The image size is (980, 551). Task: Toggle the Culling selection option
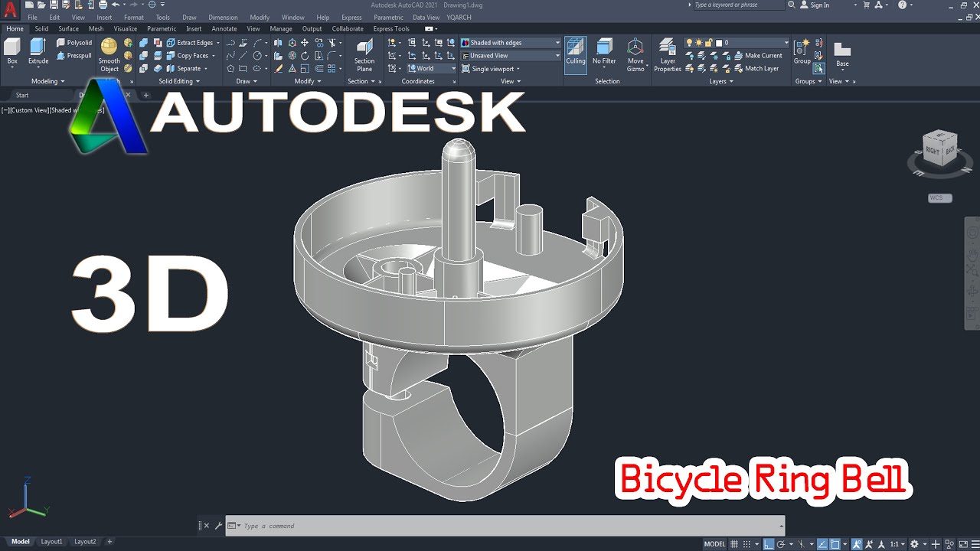pos(576,55)
